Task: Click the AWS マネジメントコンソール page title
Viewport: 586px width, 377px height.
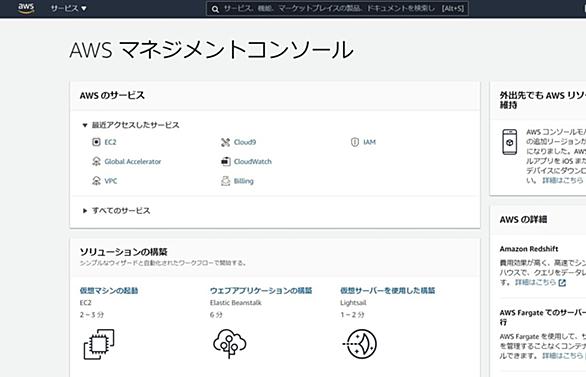Action: tap(212, 50)
